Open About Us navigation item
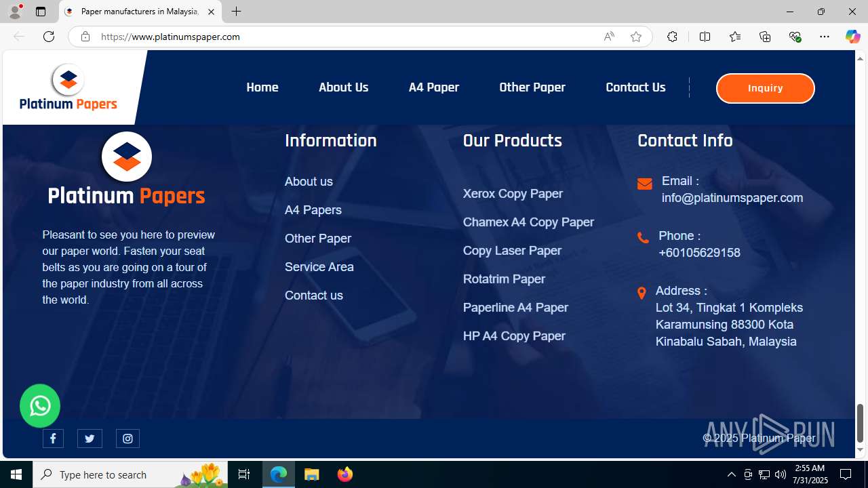The height and width of the screenshot is (488, 868). [x=344, y=87]
